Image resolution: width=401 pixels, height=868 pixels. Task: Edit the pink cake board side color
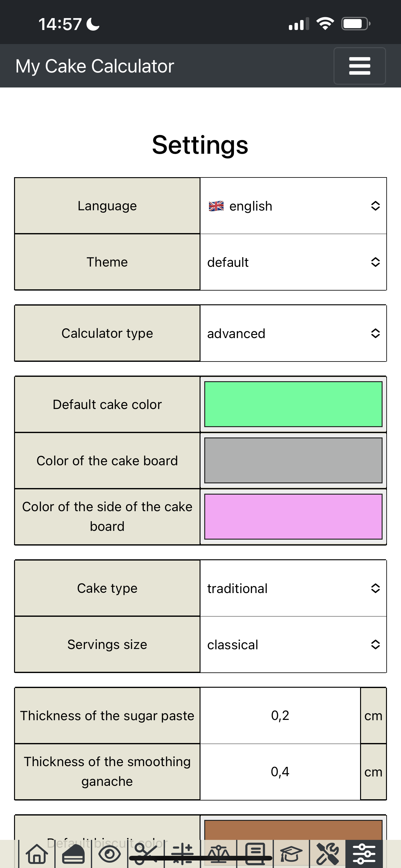point(293,516)
